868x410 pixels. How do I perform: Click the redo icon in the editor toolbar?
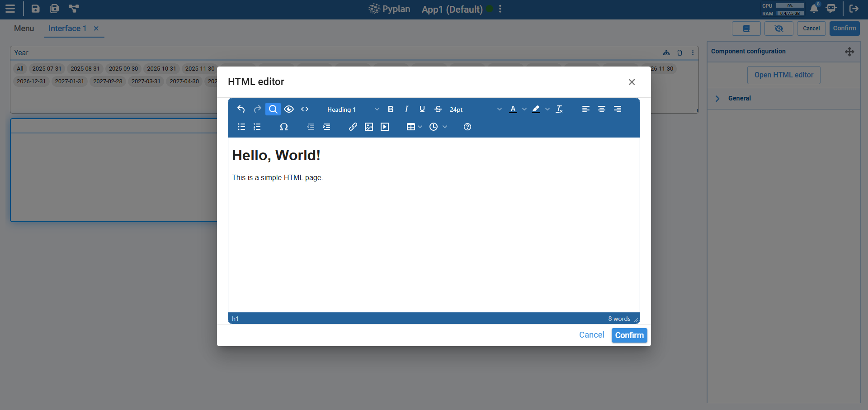[x=257, y=109]
